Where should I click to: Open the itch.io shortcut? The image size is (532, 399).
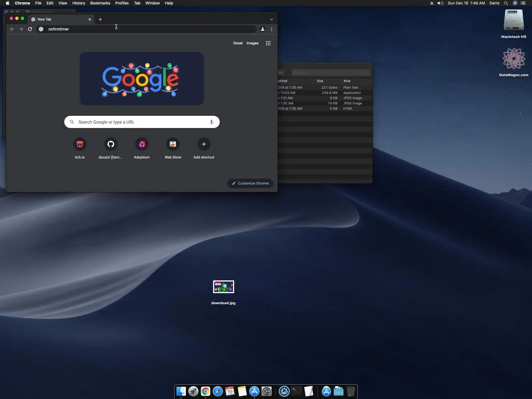80,144
